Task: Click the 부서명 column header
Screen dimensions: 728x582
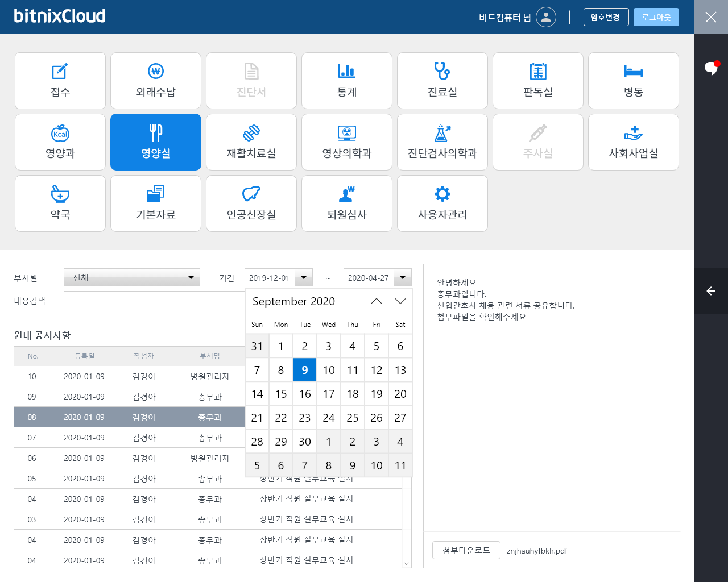Action: point(210,356)
